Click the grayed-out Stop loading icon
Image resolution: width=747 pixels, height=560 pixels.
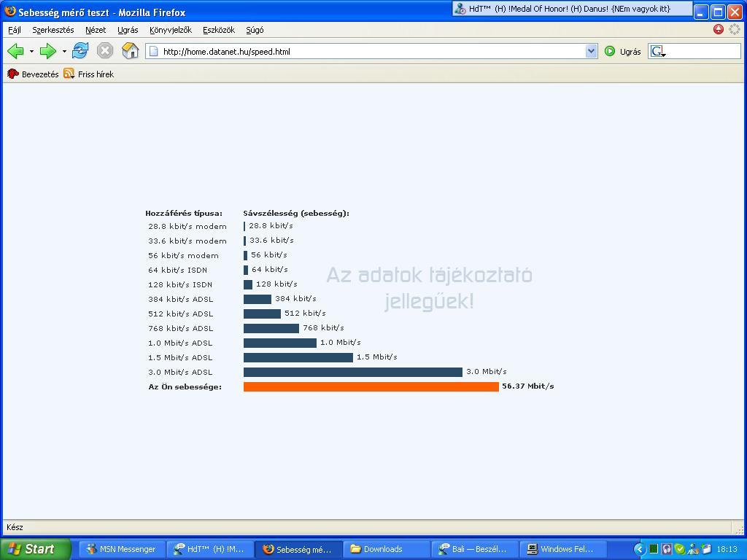(105, 51)
